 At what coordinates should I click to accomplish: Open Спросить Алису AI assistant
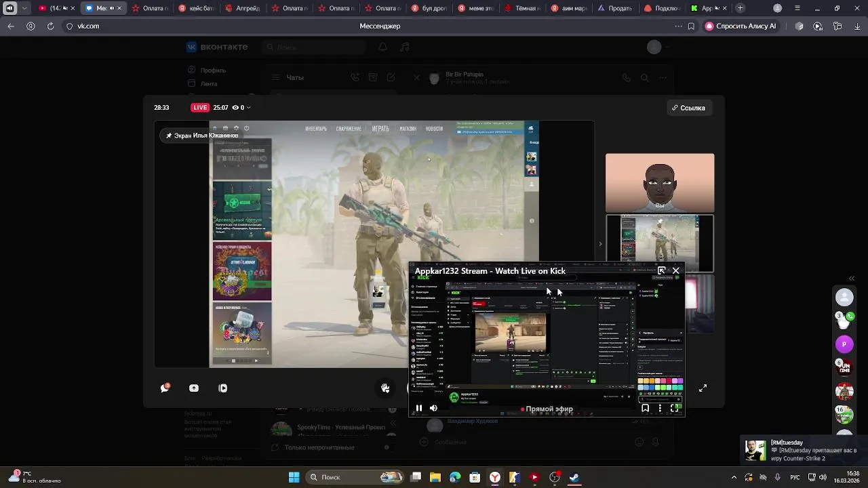point(741,26)
